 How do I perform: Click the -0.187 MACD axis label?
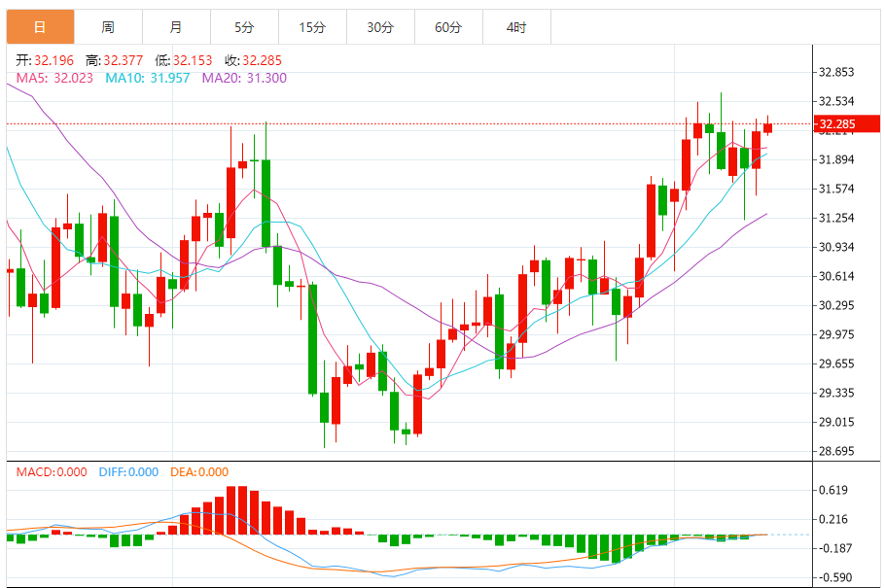[x=835, y=548]
